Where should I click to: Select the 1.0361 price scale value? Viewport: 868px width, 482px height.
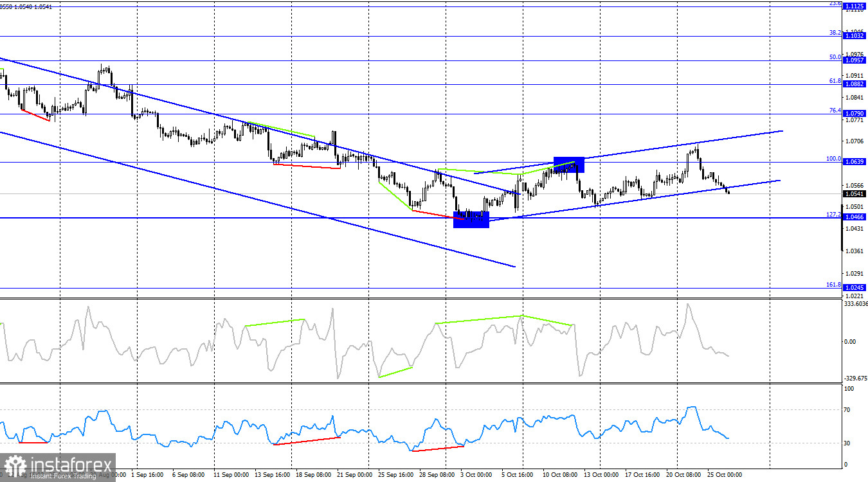point(854,251)
